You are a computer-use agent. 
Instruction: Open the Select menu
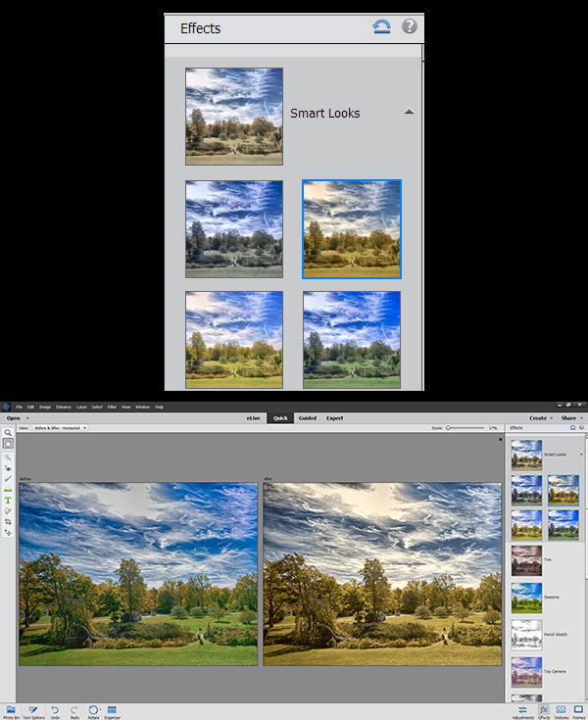pyautogui.click(x=97, y=407)
